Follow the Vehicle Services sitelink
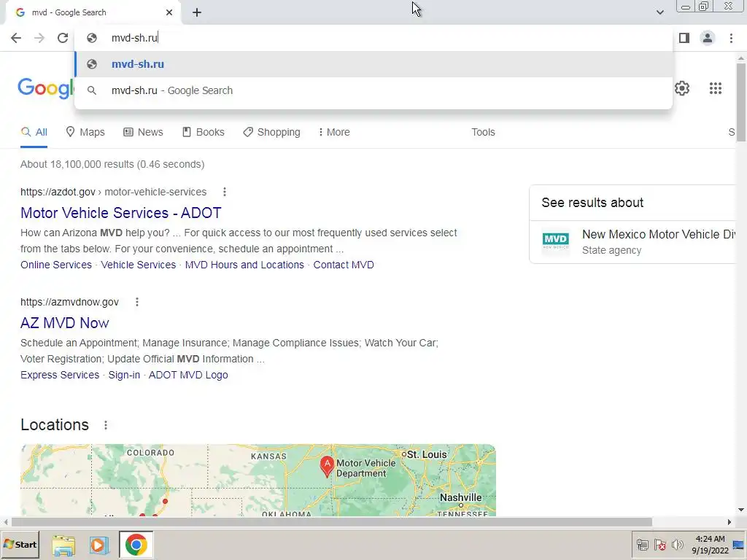 (x=138, y=265)
